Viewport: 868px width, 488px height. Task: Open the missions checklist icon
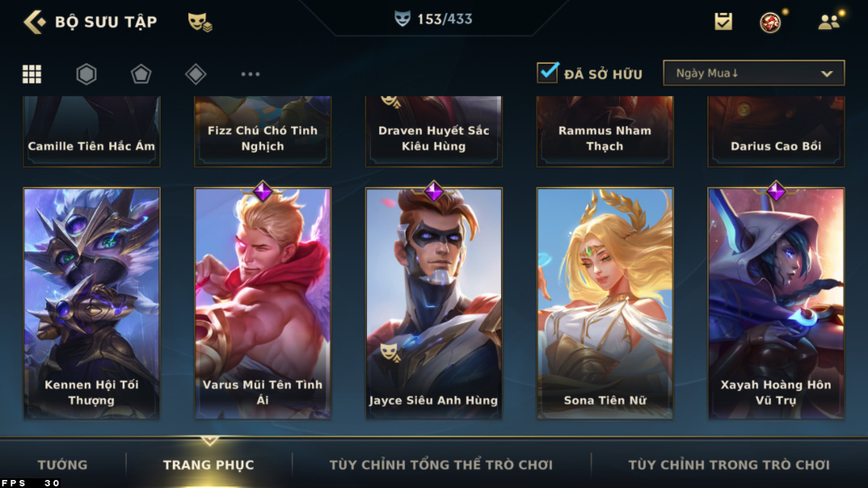click(x=723, y=22)
